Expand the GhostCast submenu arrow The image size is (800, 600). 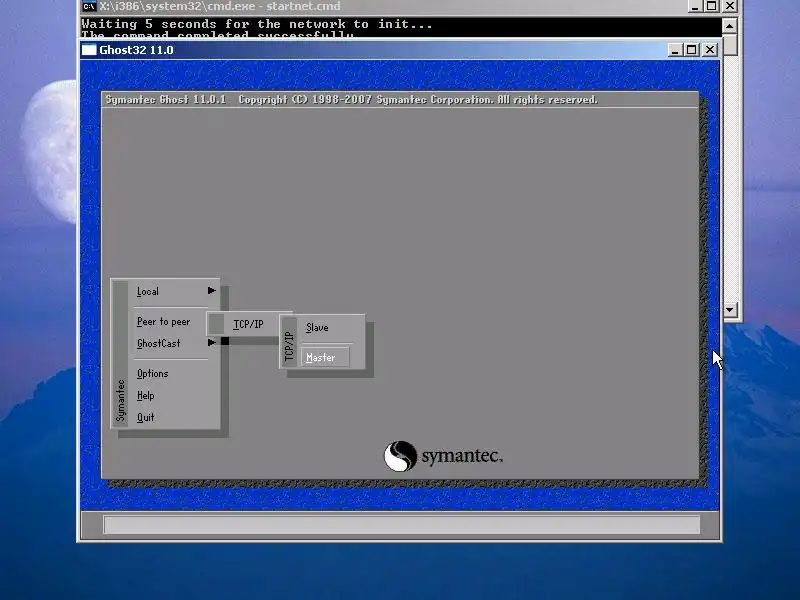click(x=211, y=343)
